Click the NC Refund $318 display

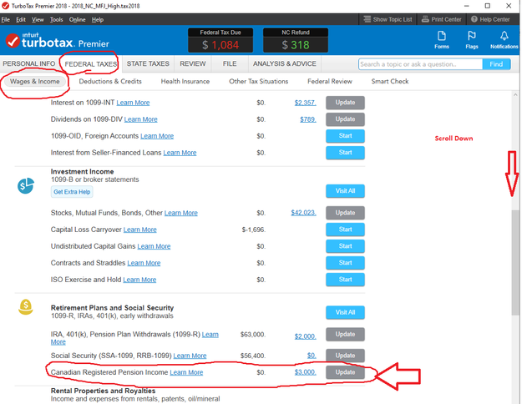pos(296,40)
